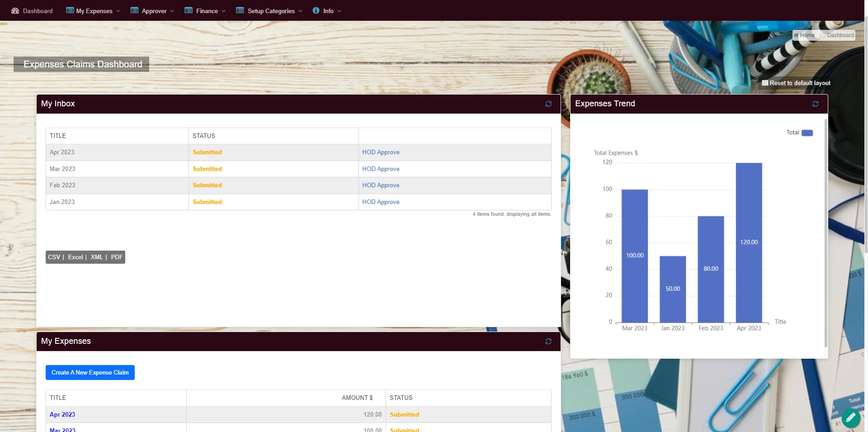The height and width of the screenshot is (432, 868).
Task: Open the My Expenses menu
Action: pos(93,11)
